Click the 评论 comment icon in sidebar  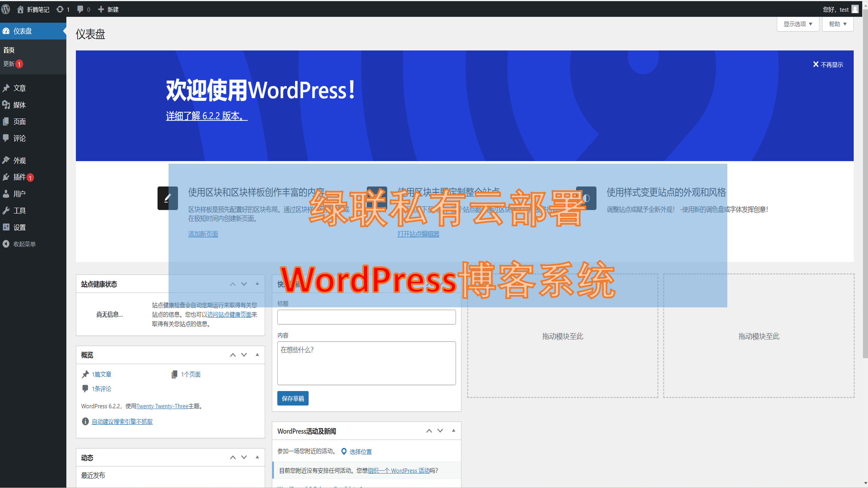pos(6,138)
